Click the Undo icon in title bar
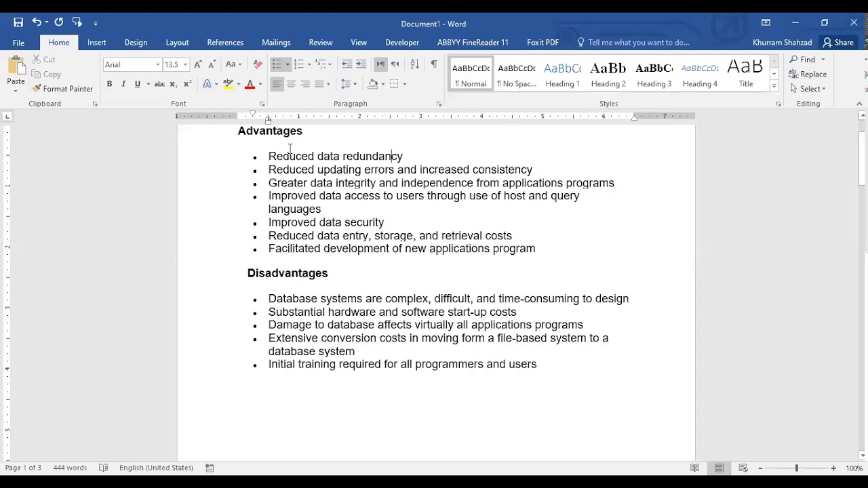The image size is (868, 488). pos(37,22)
